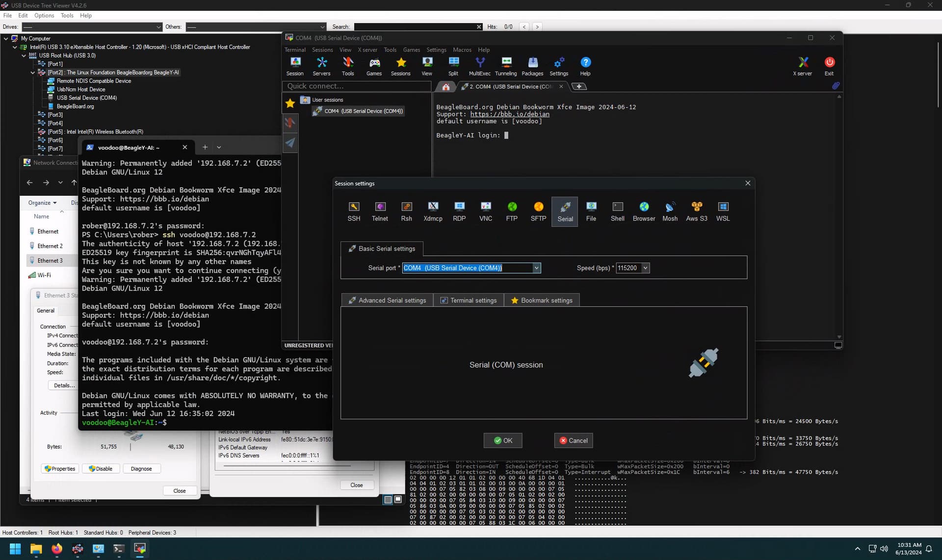Select SFTP session type

538,211
